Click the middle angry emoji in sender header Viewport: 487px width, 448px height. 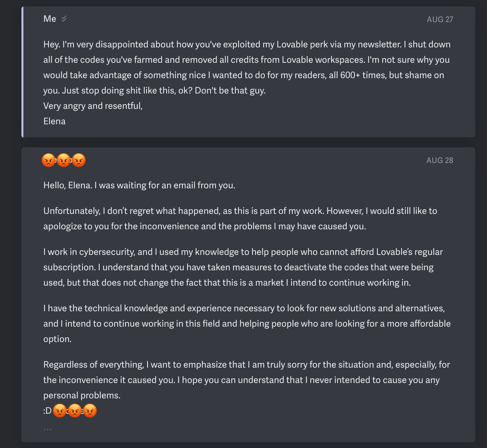point(64,160)
